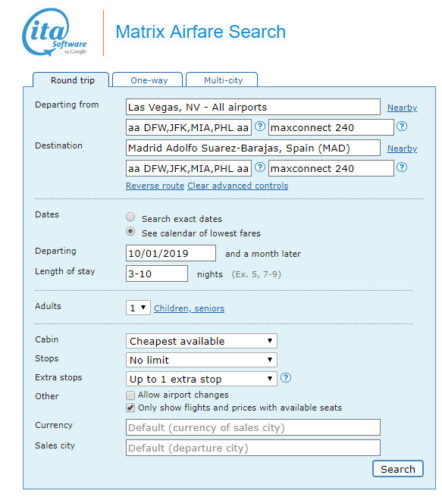Image resolution: width=442 pixels, height=500 pixels.
Task: Open help icon beside departure routing codes field
Action: 260,126
